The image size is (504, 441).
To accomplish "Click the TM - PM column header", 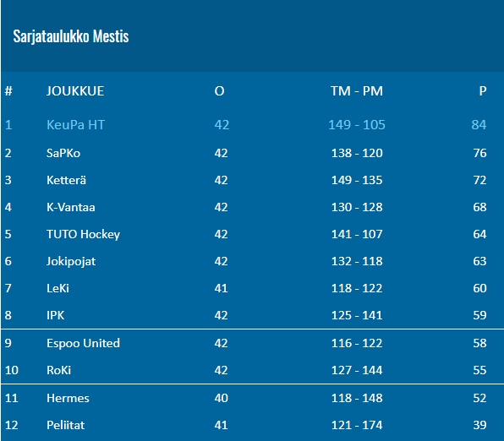I will coord(357,91).
